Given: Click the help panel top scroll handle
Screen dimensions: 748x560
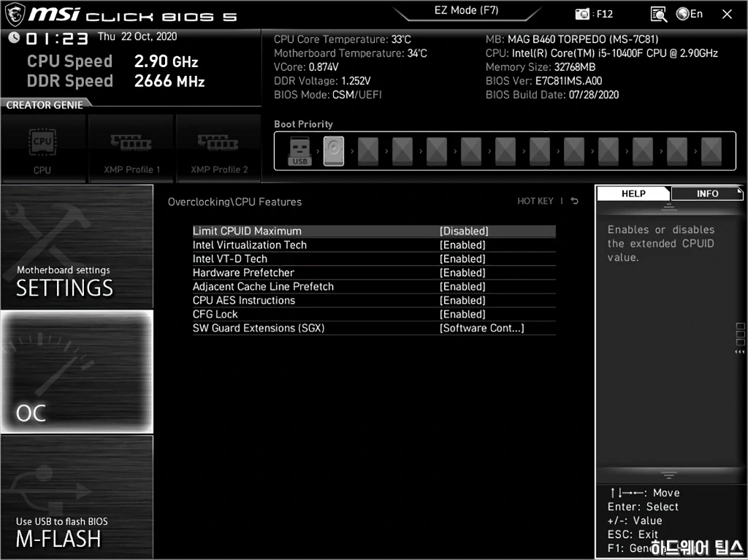Looking at the screenshot, I should click(x=669, y=207).
